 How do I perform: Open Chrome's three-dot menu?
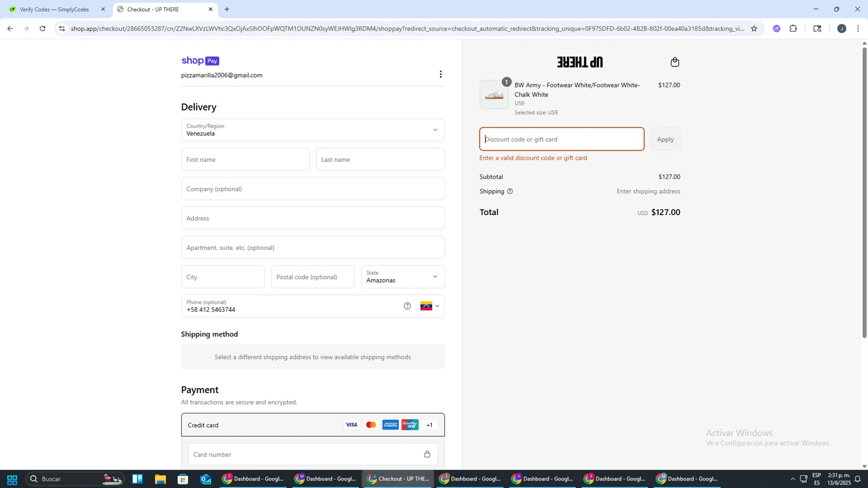click(x=858, y=28)
